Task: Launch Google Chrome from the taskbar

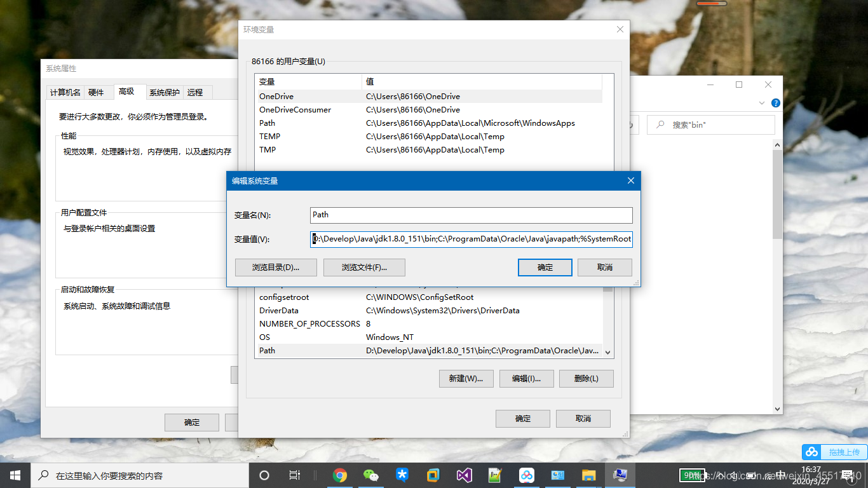Action: tap(340, 475)
